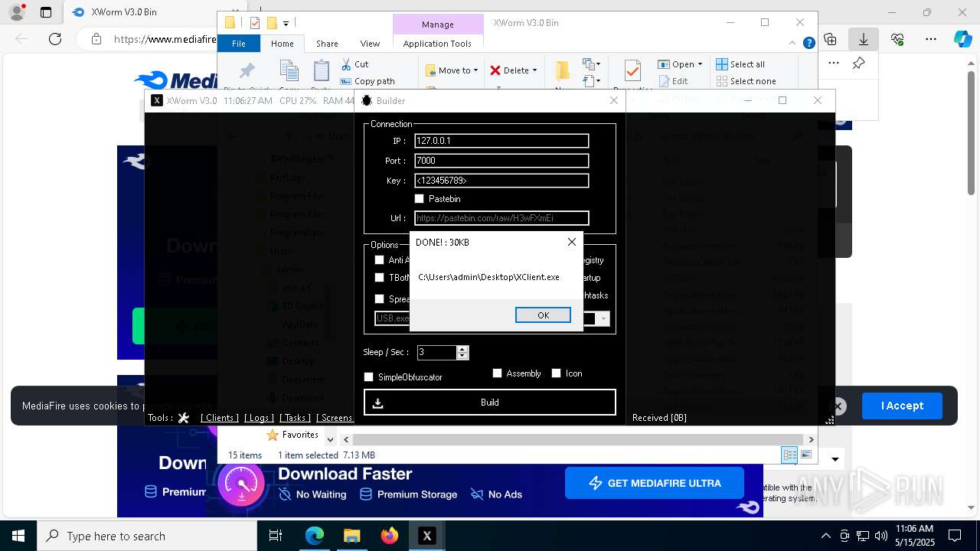Check the Icon option in Builder
The height and width of the screenshot is (551, 980).
tap(557, 373)
